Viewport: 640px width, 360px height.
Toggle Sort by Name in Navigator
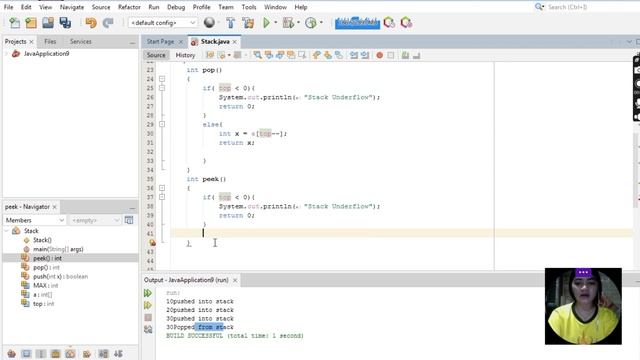click(x=103, y=354)
